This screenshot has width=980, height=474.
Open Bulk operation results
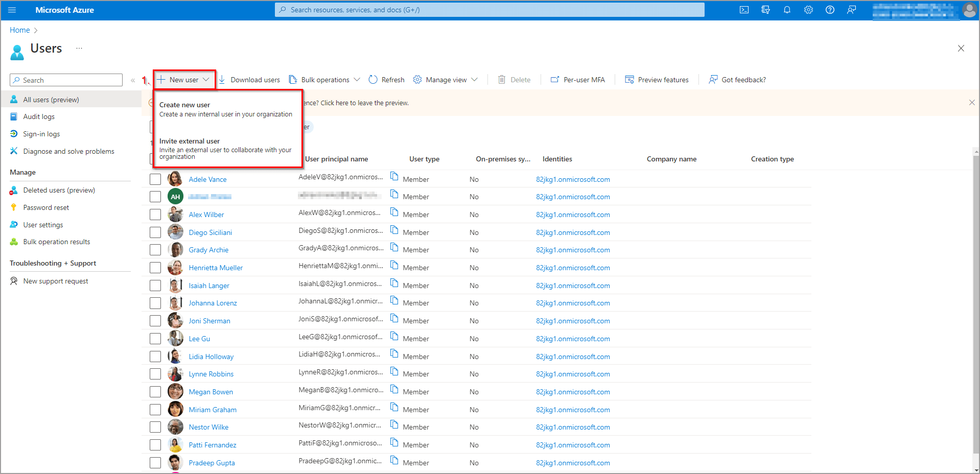point(56,242)
